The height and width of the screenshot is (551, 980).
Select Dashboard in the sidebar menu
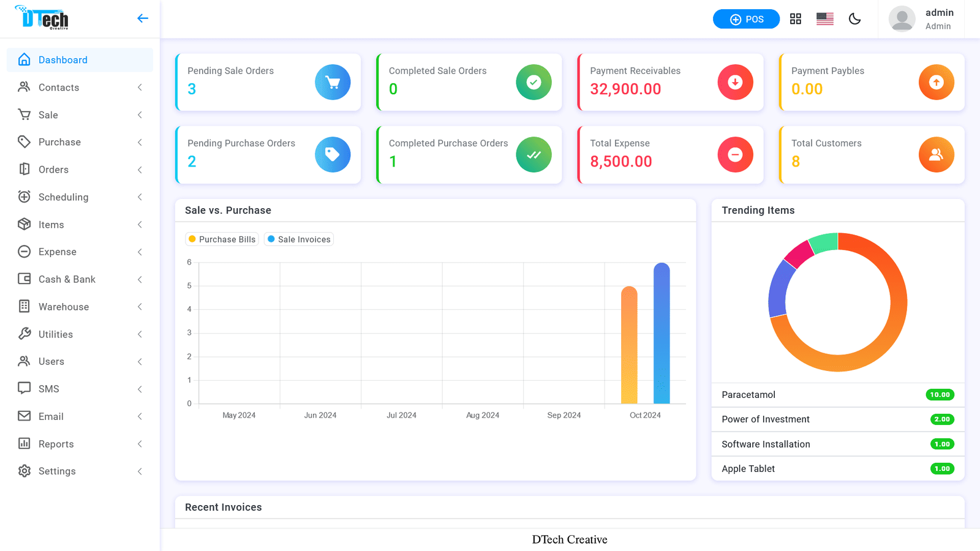[x=62, y=59]
